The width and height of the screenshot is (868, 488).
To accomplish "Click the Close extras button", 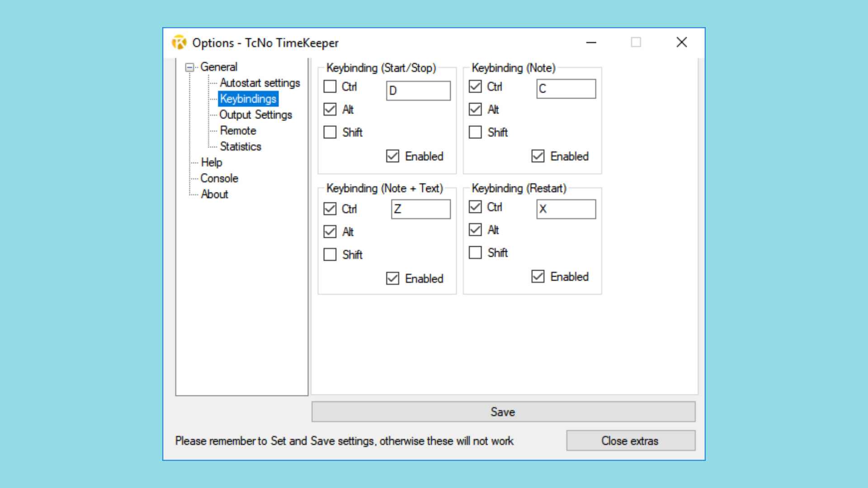I will [630, 441].
